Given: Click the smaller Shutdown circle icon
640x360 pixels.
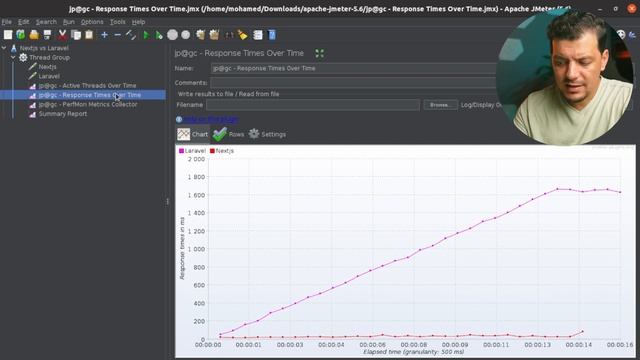Looking at the screenshot, I should [x=186, y=35].
